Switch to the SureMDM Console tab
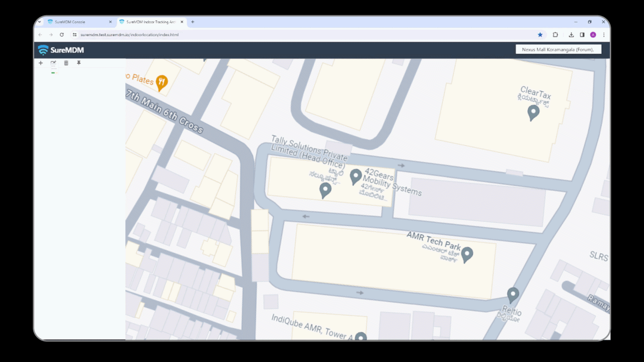The height and width of the screenshot is (362, 644). tap(80, 22)
